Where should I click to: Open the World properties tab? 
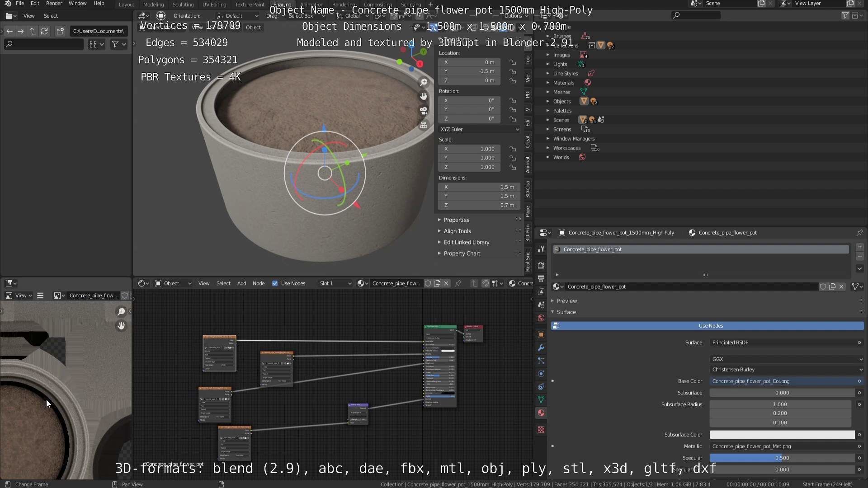coord(541,318)
